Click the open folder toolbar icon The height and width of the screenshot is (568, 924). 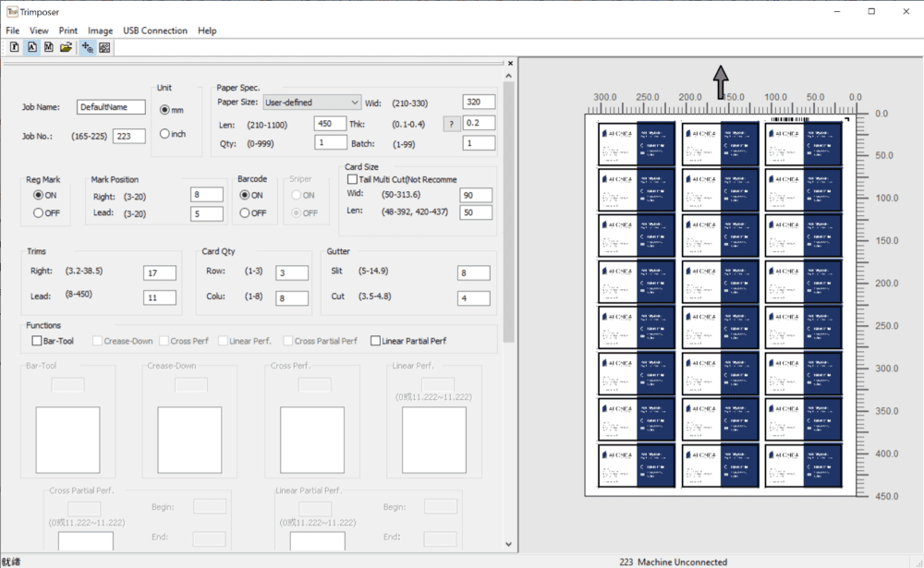(67, 47)
